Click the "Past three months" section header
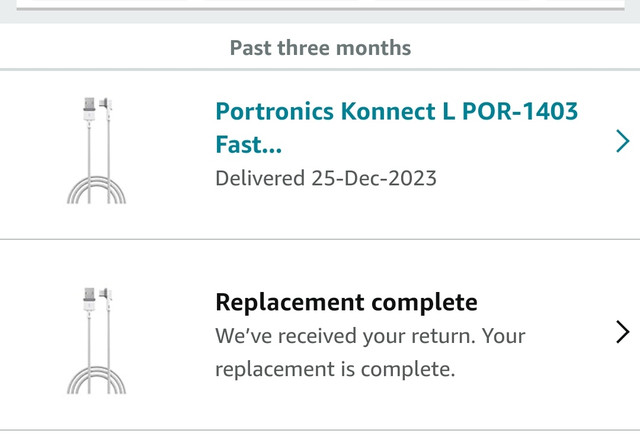Screen dimensions: 640x440 (320, 47)
